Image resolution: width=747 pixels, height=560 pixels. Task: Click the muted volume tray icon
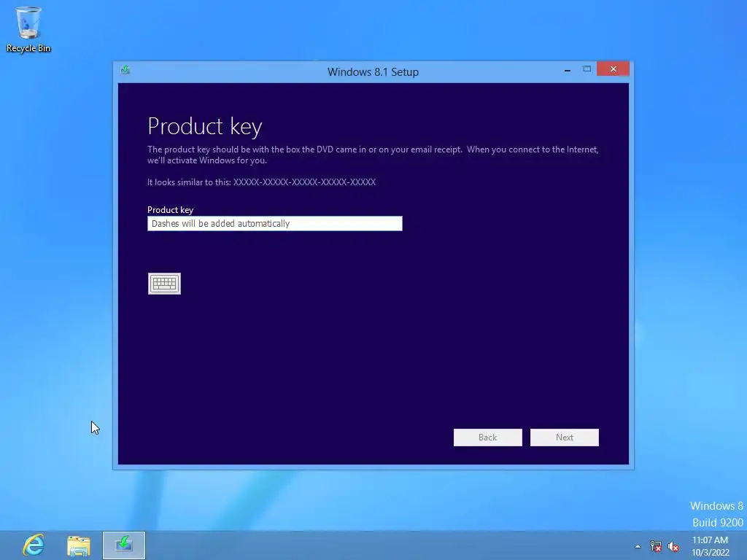(x=673, y=546)
